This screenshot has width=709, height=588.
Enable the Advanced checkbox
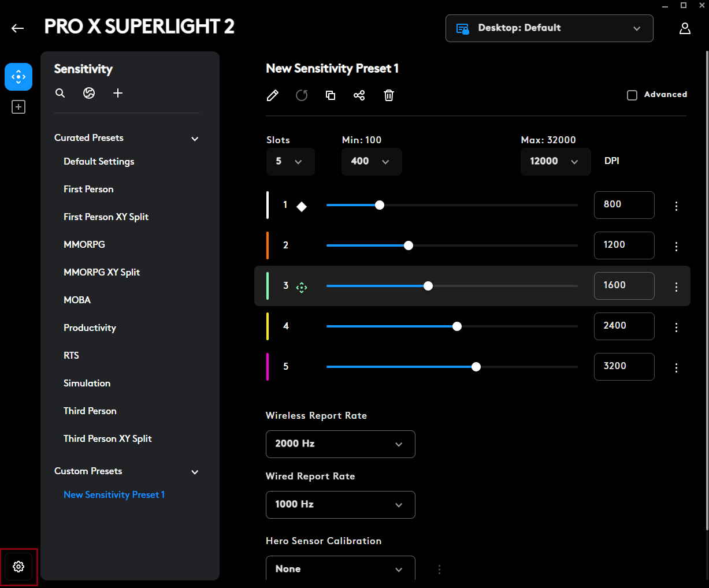[x=632, y=95]
